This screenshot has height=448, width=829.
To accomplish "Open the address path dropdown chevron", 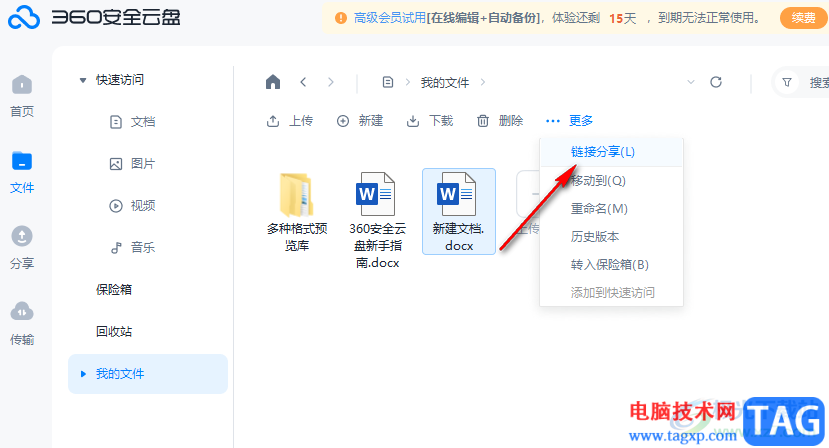I will point(690,82).
